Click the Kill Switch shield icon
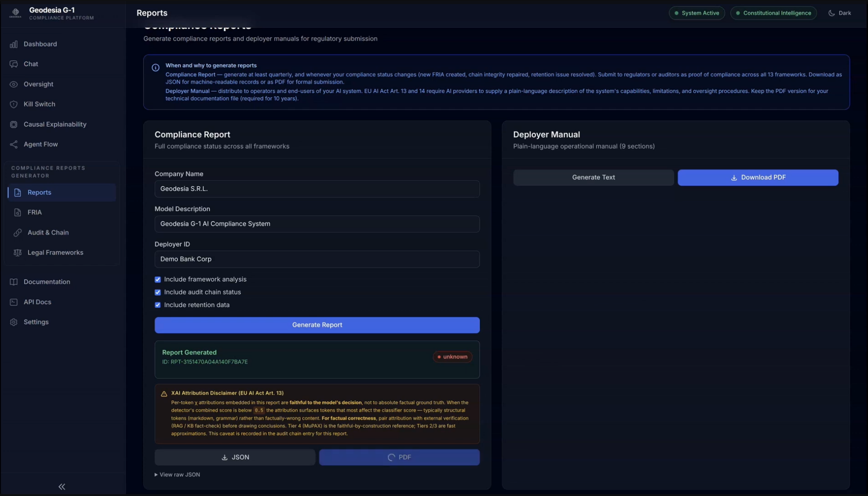The width and height of the screenshot is (868, 496). click(x=14, y=104)
